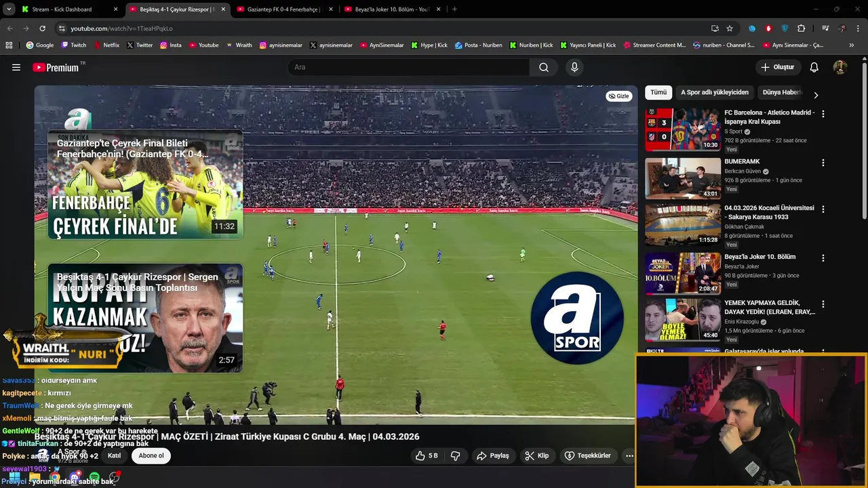Open the Apps grid in bookmarks bar
The width and height of the screenshot is (868, 488).
point(9,45)
